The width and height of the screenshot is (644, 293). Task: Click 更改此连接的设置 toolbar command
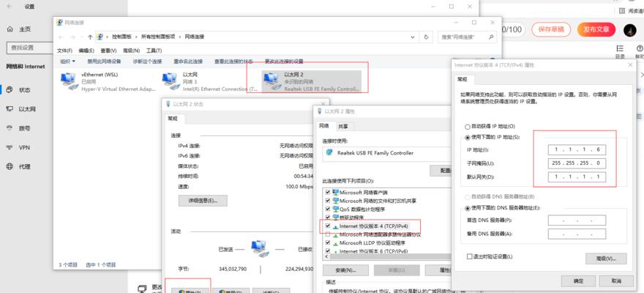(x=284, y=62)
